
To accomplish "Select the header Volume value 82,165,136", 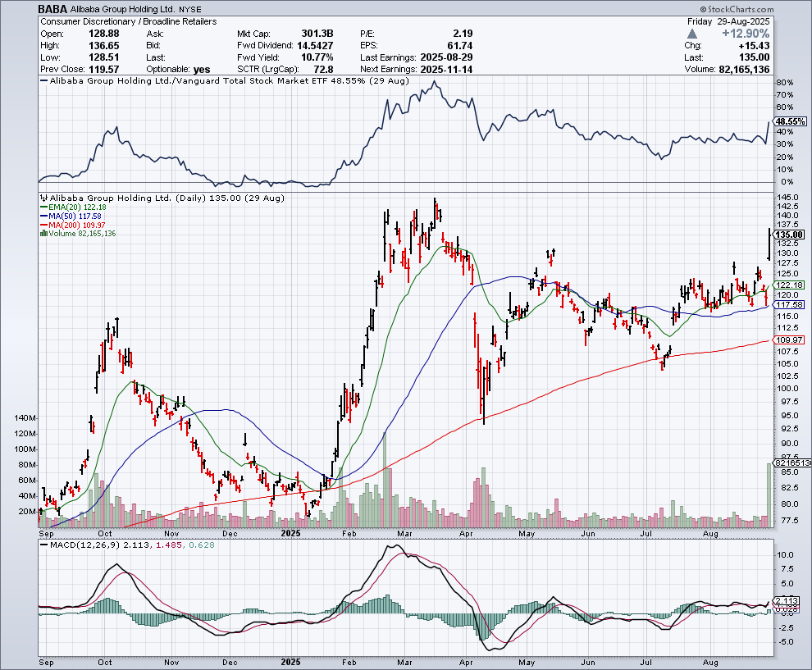I will pyautogui.click(x=744, y=70).
